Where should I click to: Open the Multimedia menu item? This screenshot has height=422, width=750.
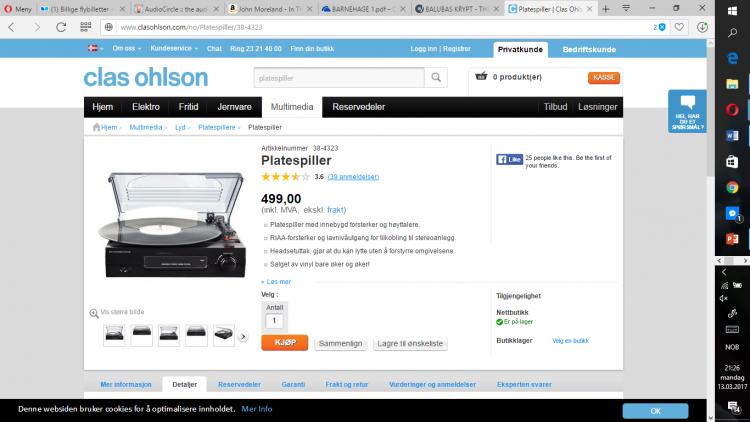click(292, 107)
